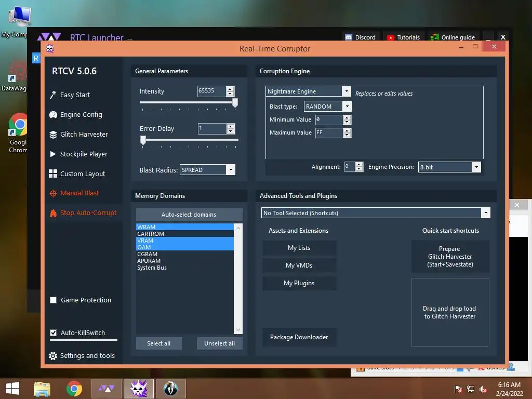532x399 pixels.
Task: Open Custom Layout grid icon
Action: 53,174
